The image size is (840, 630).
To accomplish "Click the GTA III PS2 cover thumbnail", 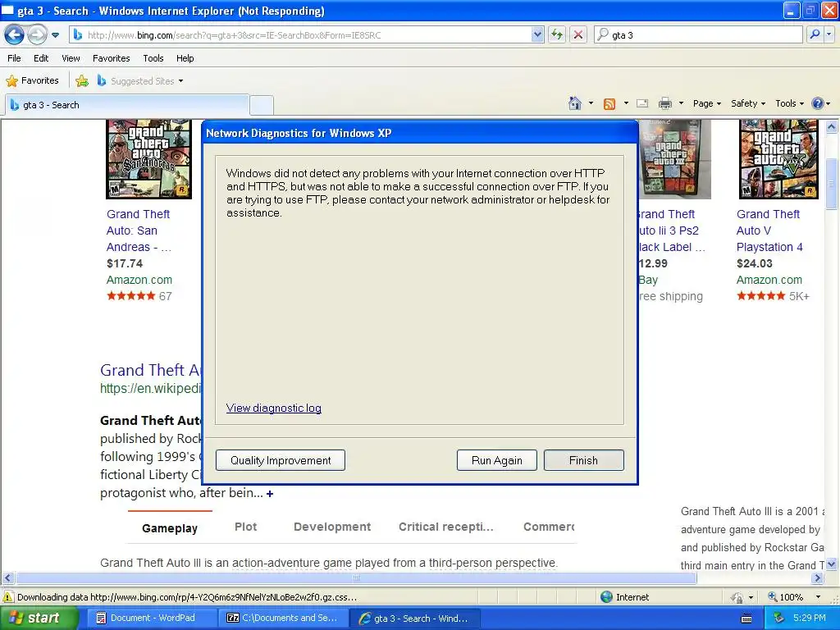I will 675,160.
